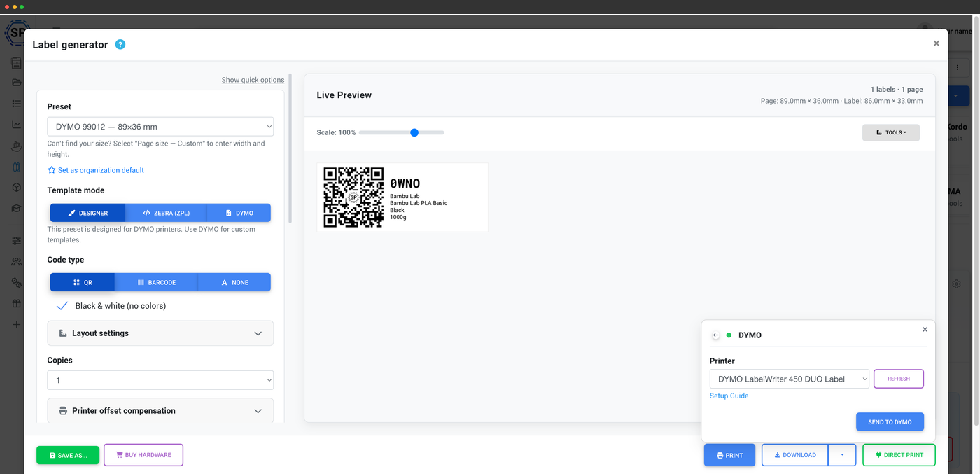Click the Download button
980x474 pixels.
pos(795,455)
